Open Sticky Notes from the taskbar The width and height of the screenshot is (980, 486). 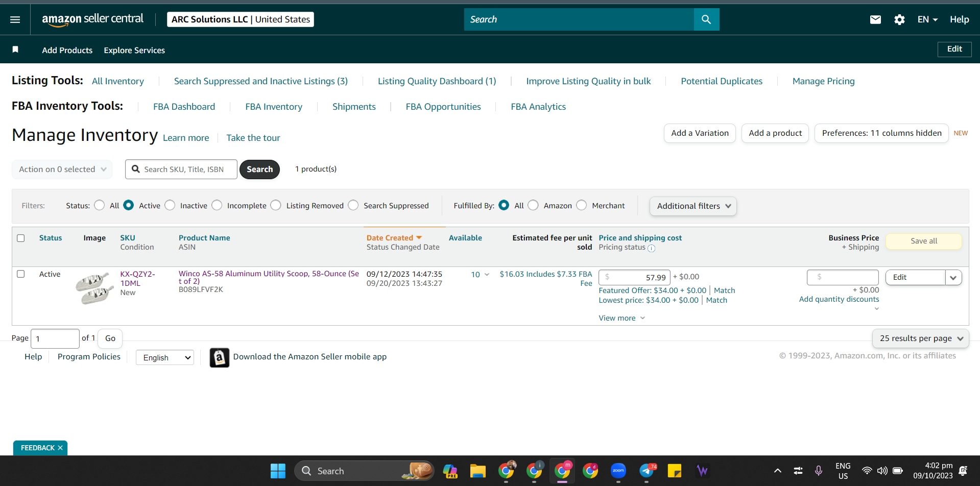click(x=675, y=471)
